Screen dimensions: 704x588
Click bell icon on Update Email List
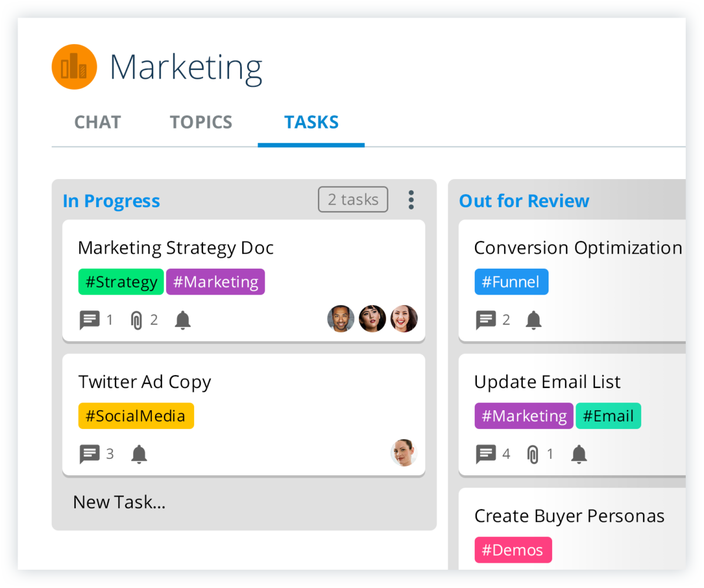tap(579, 454)
